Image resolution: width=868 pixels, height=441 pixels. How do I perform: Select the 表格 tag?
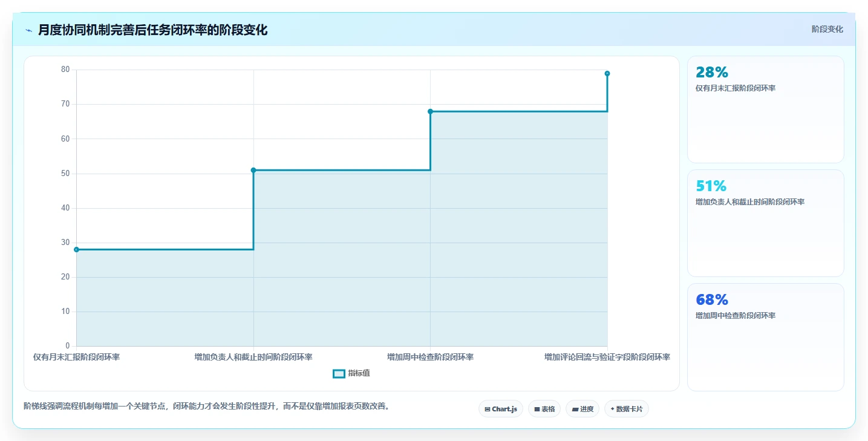[x=544, y=409]
